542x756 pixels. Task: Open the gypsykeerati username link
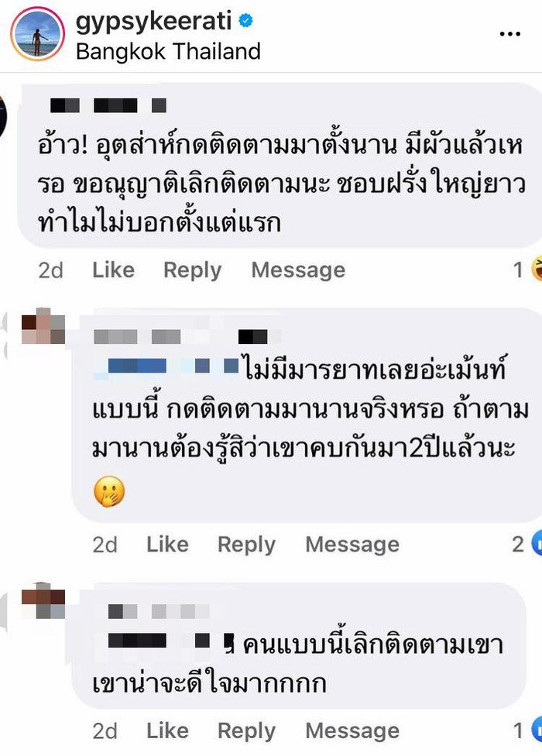coord(153,22)
